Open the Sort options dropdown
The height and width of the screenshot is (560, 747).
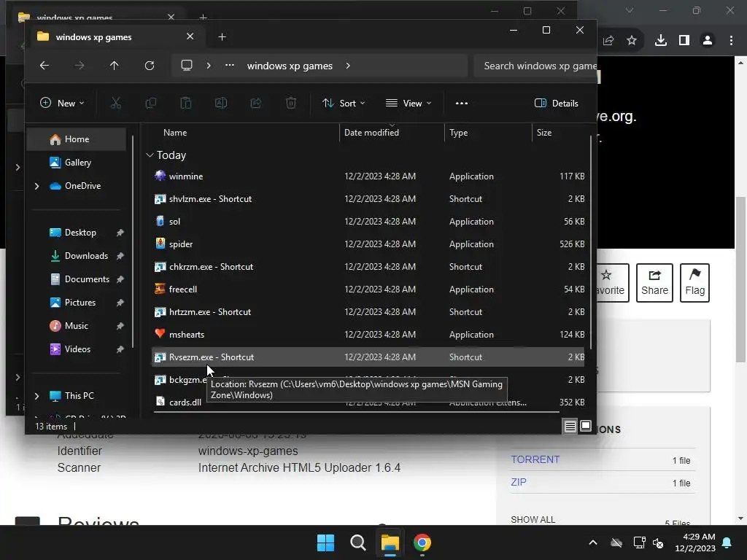(344, 103)
